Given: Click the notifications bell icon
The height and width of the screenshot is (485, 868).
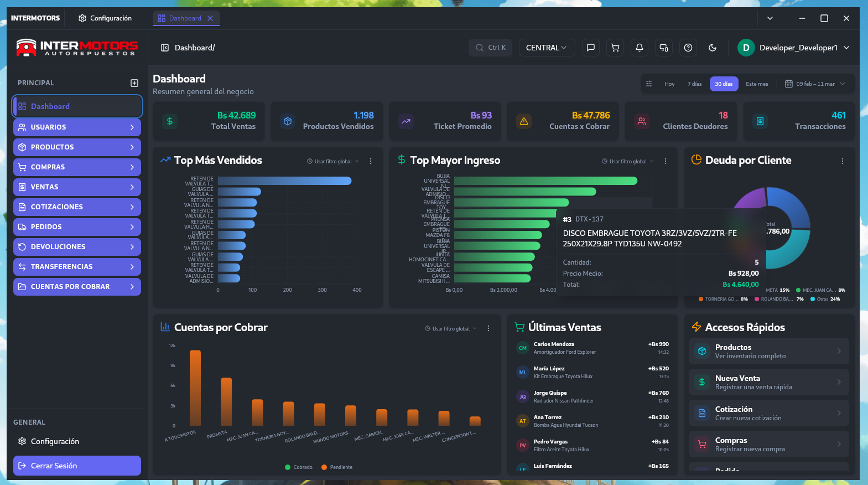Looking at the screenshot, I should coord(639,48).
